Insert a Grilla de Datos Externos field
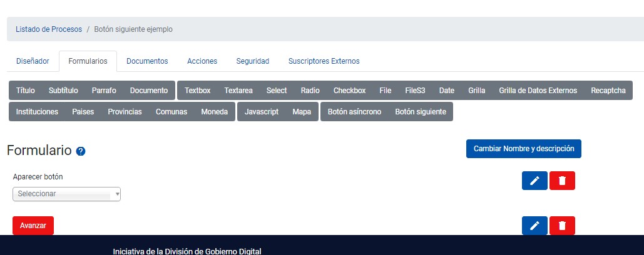 tap(538, 91)
